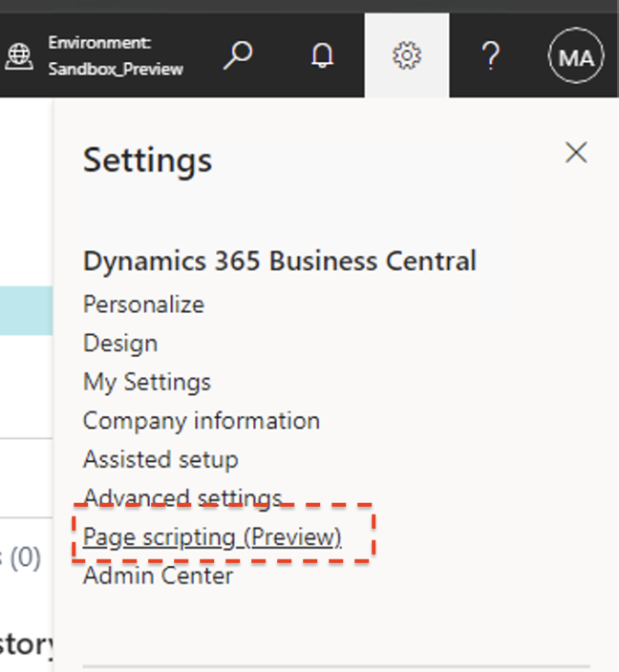
Task: Select Personalize in Settings menu
Action: coord(143,304)
